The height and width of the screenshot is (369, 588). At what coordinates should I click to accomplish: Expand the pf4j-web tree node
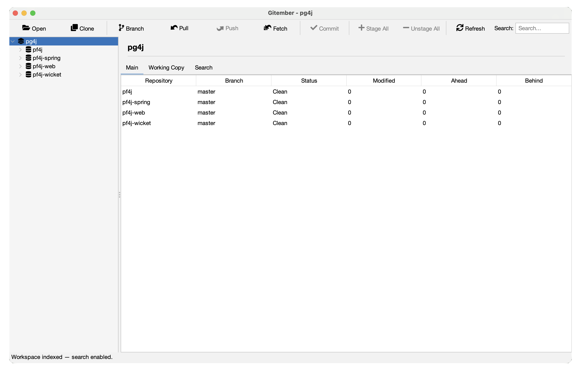(x=21, y=66)
